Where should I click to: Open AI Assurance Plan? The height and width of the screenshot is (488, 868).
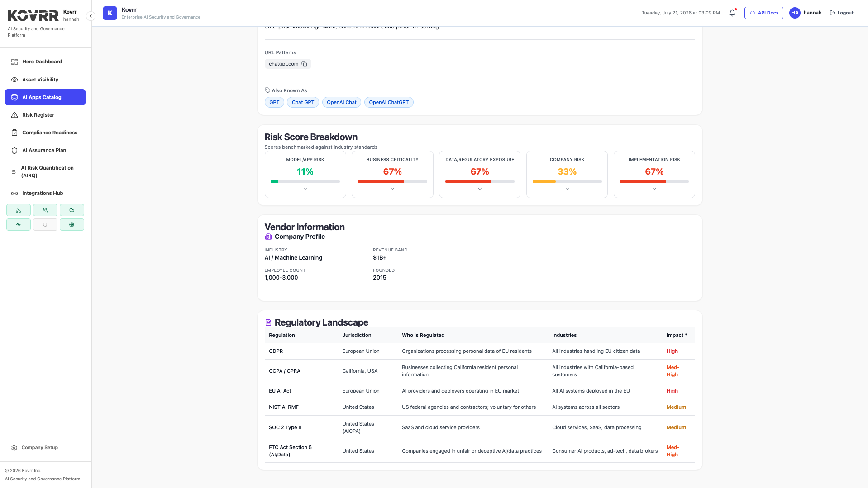tap(45, 150)
